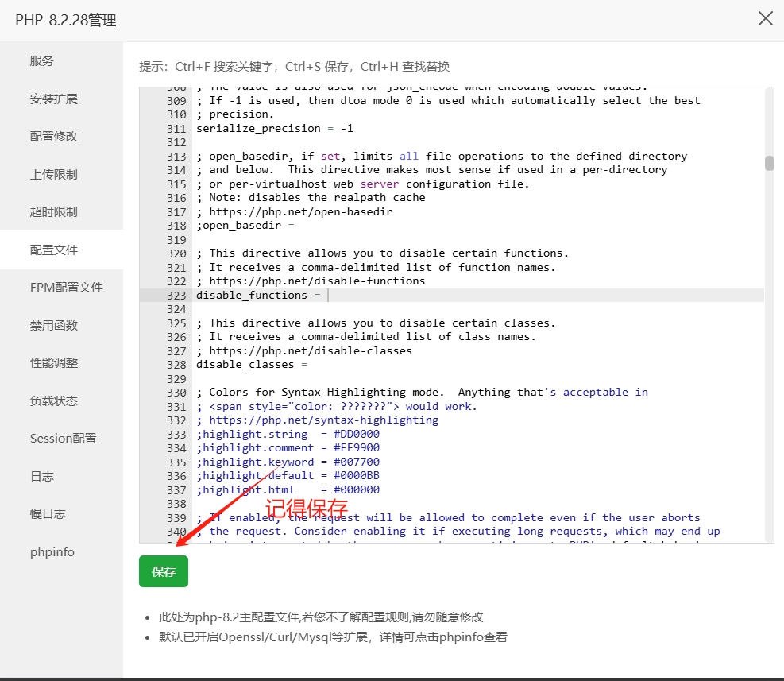This screenshot has width=784, height=681.
Task: Click line number 328 in gutter
Action: point(176,365)
